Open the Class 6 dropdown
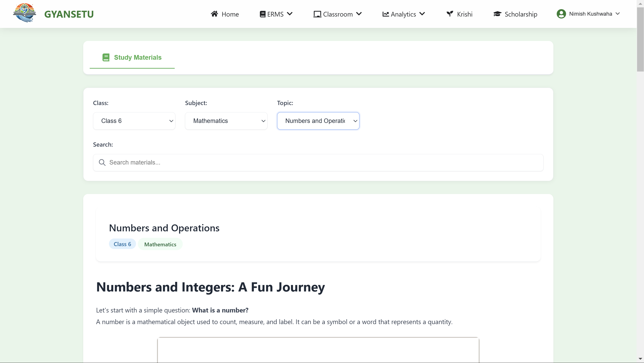 pyautogui.click(x=134, y=121)
